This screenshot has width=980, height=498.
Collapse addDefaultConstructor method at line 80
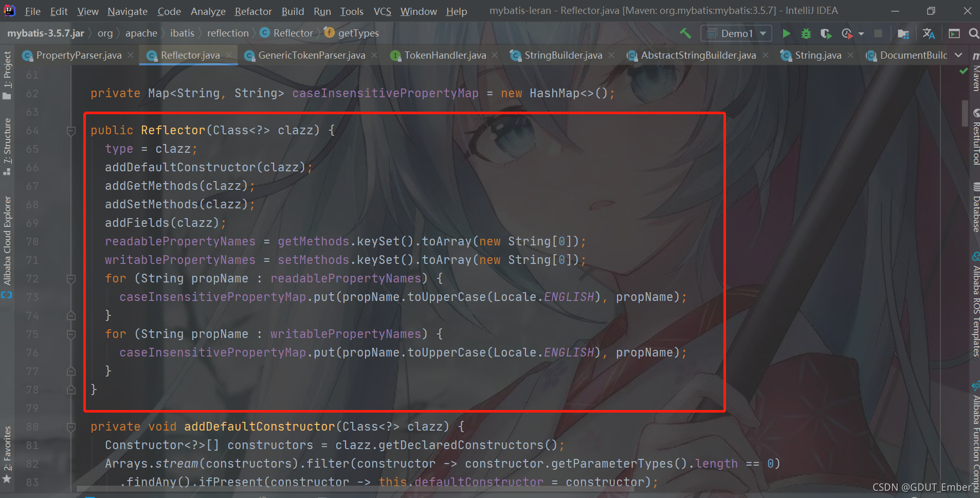pyautogui.click(x=71, y=427)
